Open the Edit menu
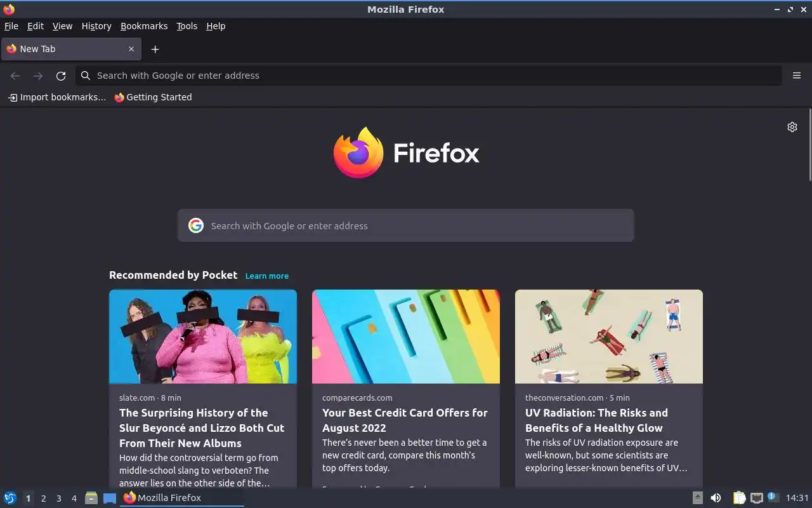Viewport: 812px width, 508px height. (36, 26)
